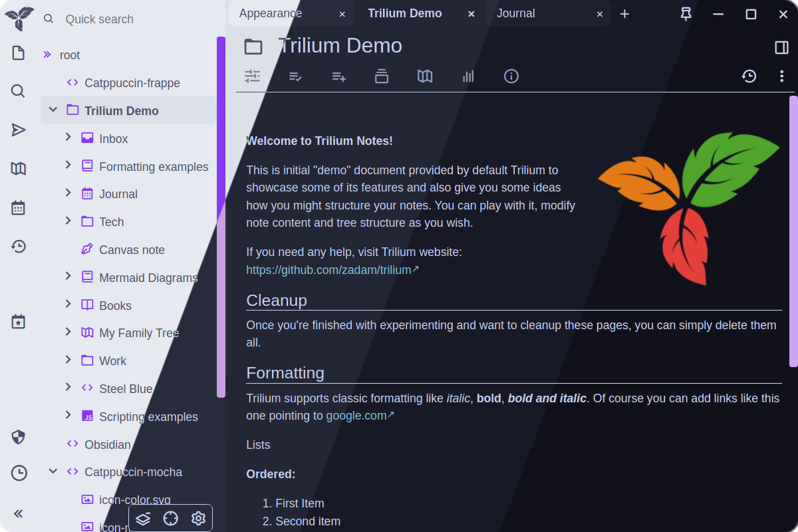Open tree settings gear icon
Screen dimensions: 798x532
coord(198,519)
